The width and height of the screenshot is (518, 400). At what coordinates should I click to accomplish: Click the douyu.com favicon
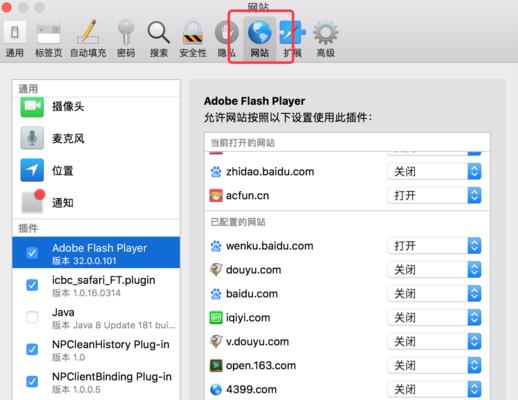[x=216, y=270]
